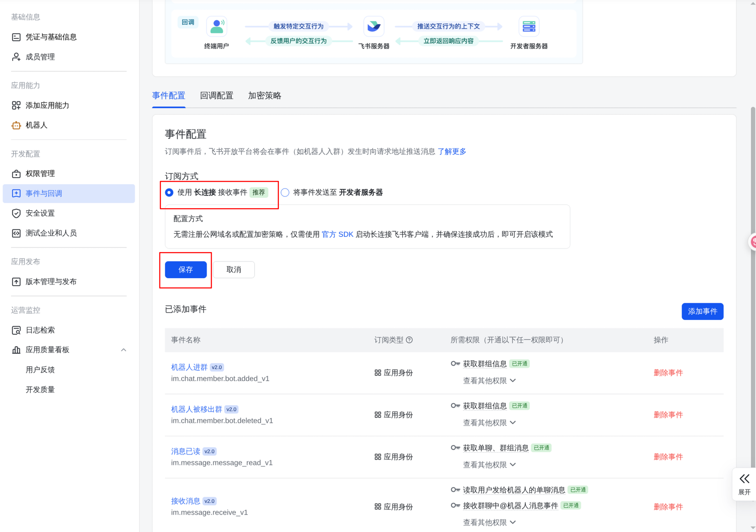Open the 凭证与基础信息 sidebar icon
This screenshot has height=532, width=756.
coord(16,37)
